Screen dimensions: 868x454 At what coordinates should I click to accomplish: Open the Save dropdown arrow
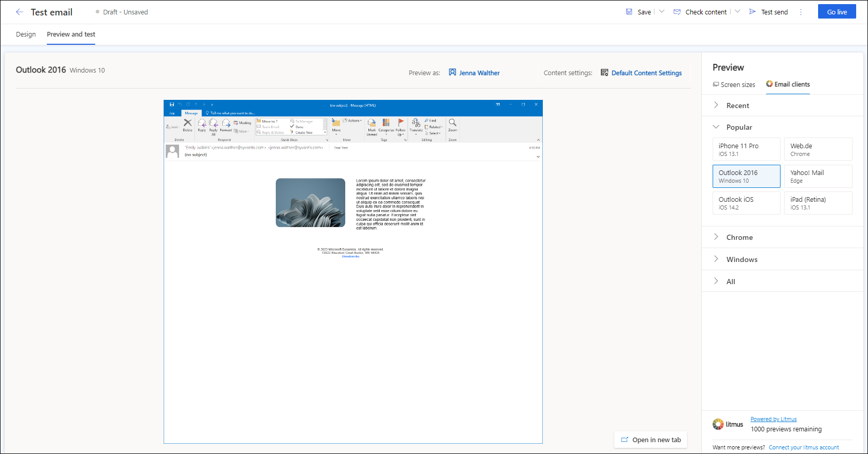(662, 11)
